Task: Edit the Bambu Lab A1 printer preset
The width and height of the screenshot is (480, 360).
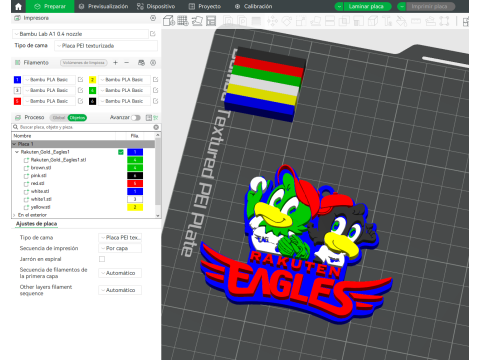Action: [153, 34]
